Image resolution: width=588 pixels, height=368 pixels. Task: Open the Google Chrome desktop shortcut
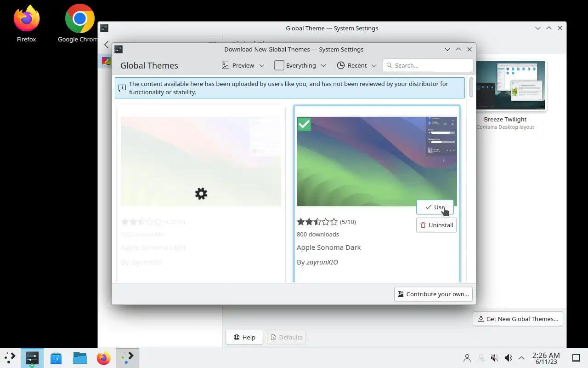pyautogui.click(x=79, y=23)
